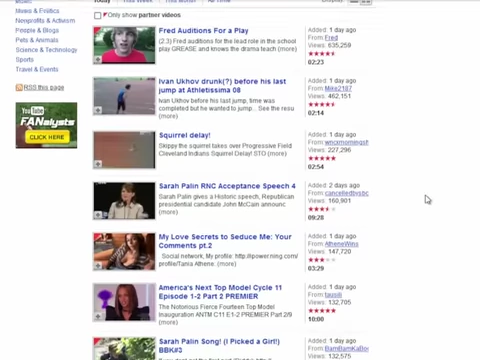Expand (more) in Top Model description
The height and width of the screenshot is (360, 480).
168,323
